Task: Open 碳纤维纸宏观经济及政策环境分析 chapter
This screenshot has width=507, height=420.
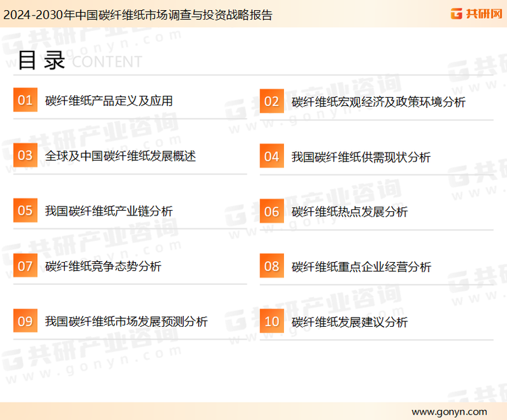Action: [379, 102]
